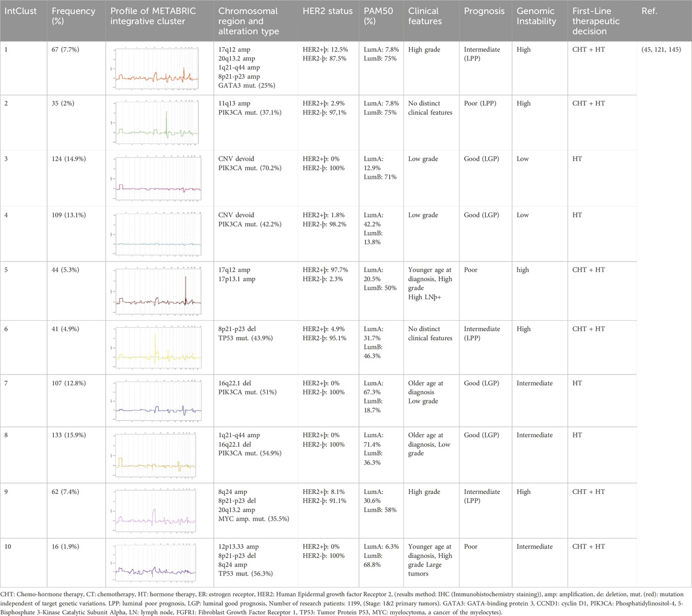Click the HER2 status column header
The height and width of the screenshot is (616, 692).
pos(328,11)
